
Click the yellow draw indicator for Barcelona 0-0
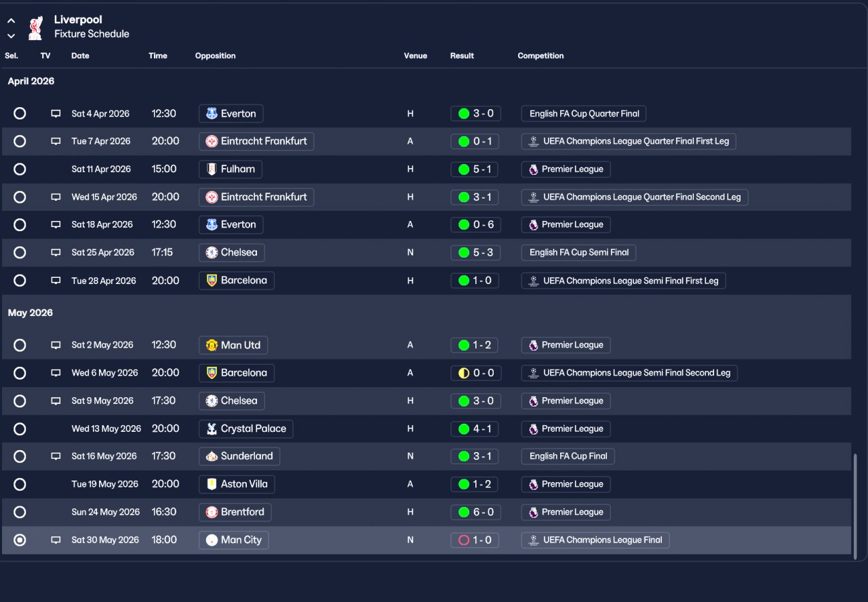(x=464, y=373)
